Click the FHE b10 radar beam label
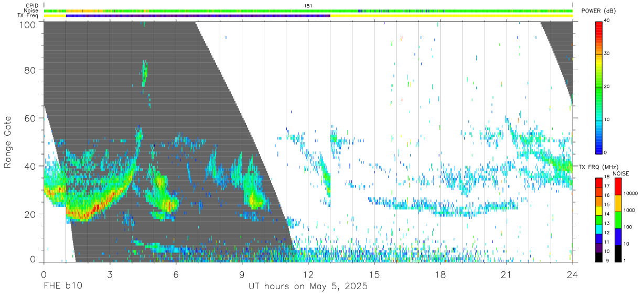 coord(63,287)
